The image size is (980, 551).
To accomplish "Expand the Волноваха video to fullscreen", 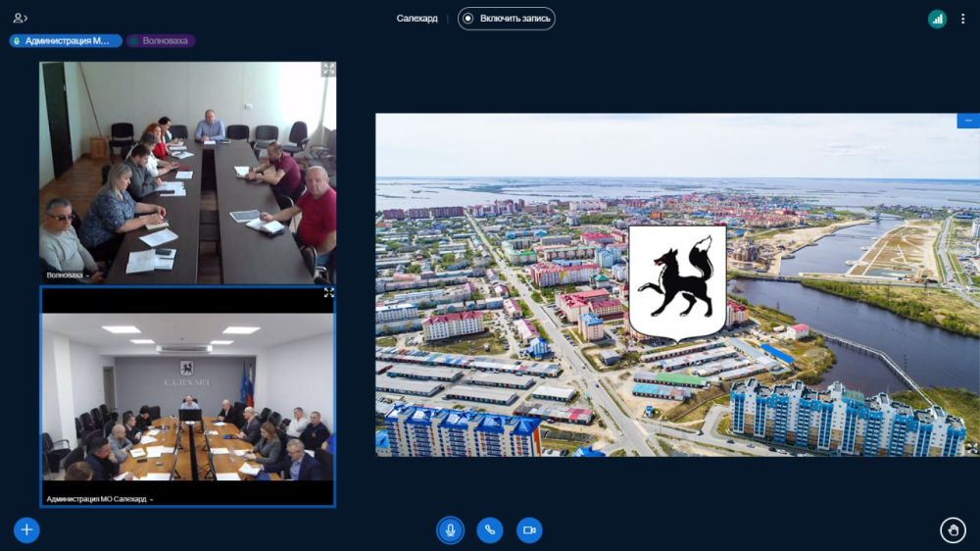I will (328, 70).
